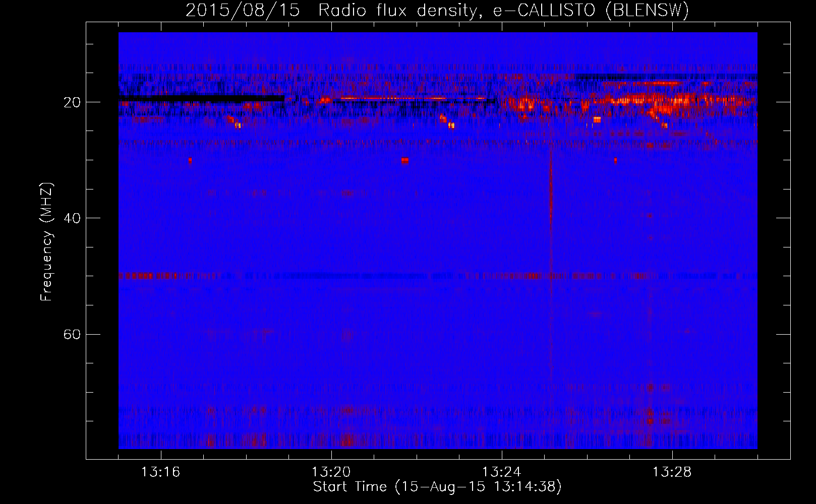Click the time tick label '13:16'
This screenshot has height=504, width=816.
click(x=160, y=472)
